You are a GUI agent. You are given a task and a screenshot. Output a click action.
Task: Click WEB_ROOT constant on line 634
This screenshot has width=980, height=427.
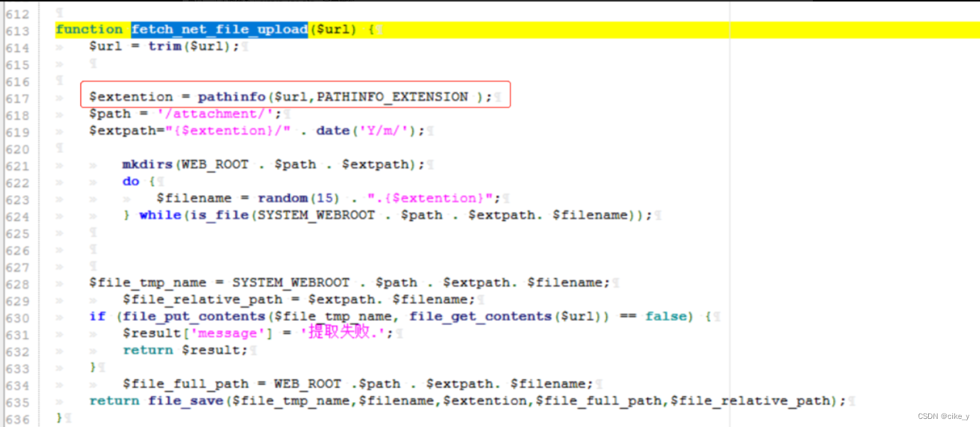pos(307,384)
